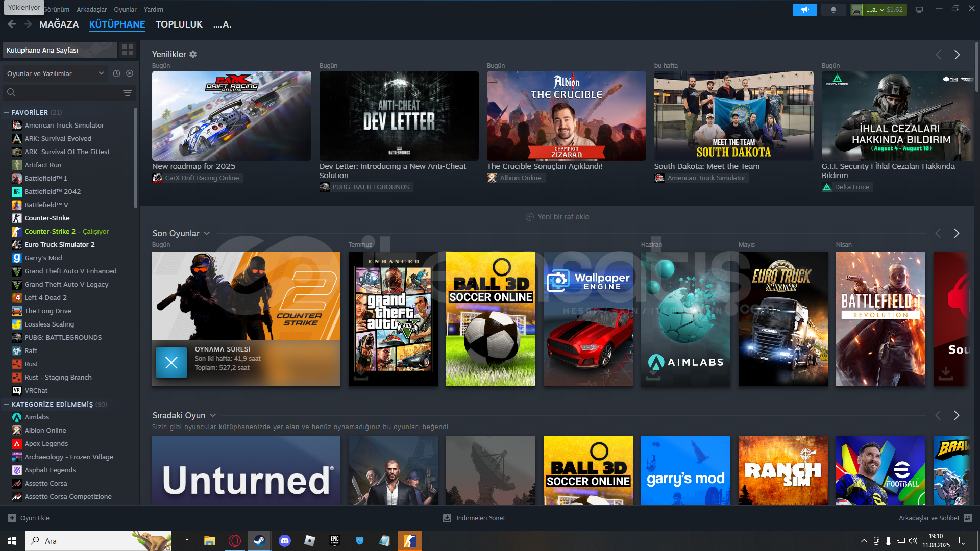
Task: Open Yenilikler settings gear
Action: point(193,54)
